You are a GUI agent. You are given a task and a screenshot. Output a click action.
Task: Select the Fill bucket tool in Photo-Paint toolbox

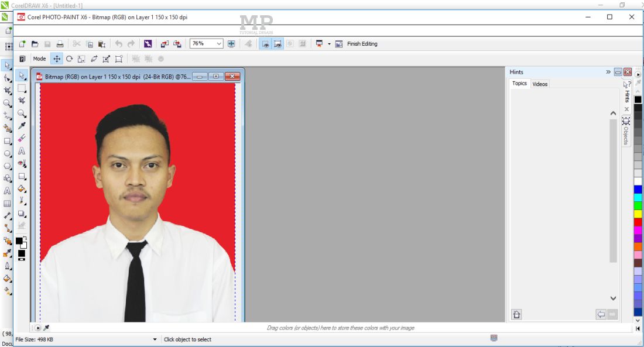click(x=22, y=189)
